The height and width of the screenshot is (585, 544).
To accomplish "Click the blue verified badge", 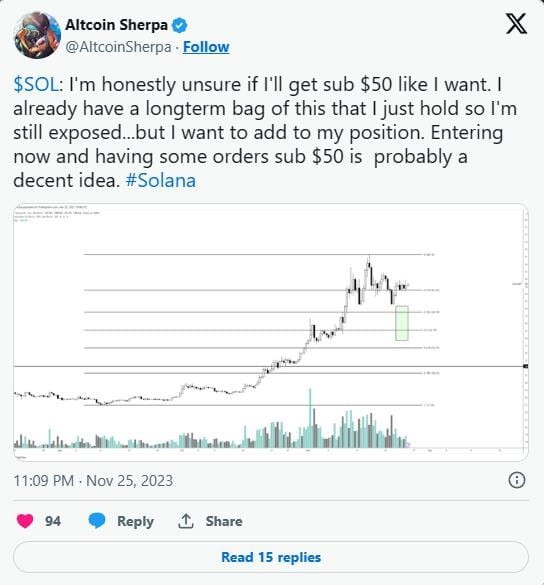I will (179, 25).
